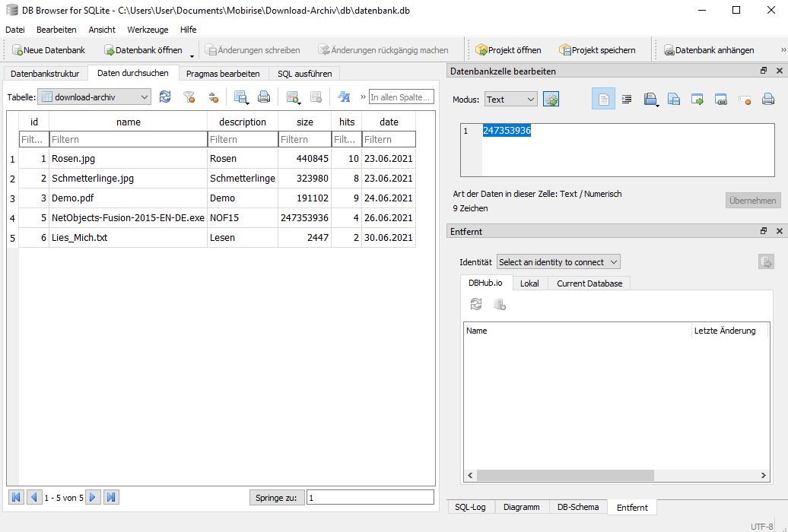This screenshot has height=532, width=788.
Task: Set cell to NULL in cell editor
Action: coord(745,100)
